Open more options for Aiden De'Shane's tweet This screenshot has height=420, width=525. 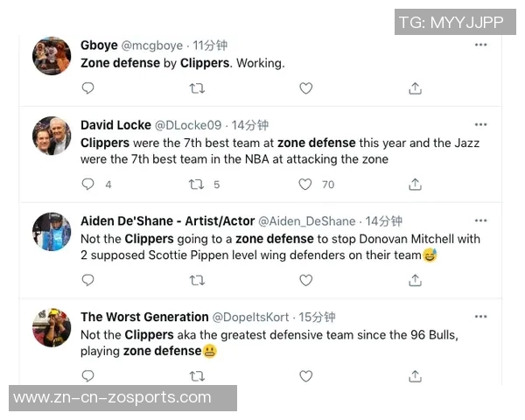pos(480,220)
